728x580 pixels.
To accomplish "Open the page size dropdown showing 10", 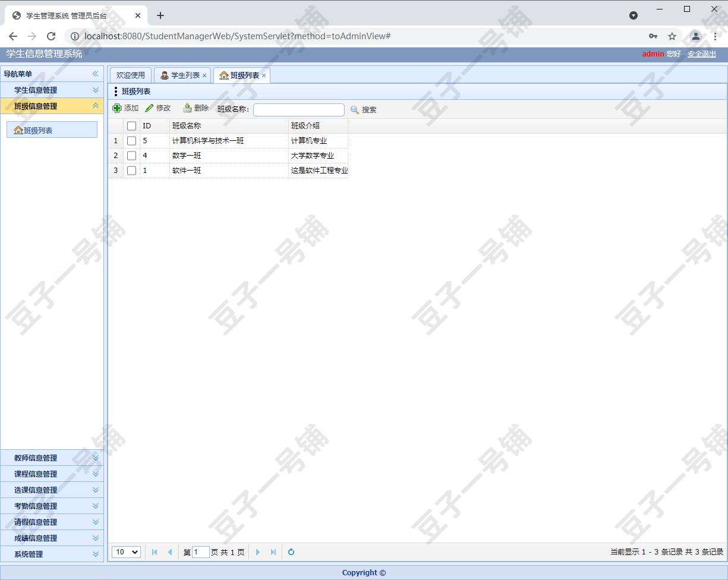I will coord(125,552).
